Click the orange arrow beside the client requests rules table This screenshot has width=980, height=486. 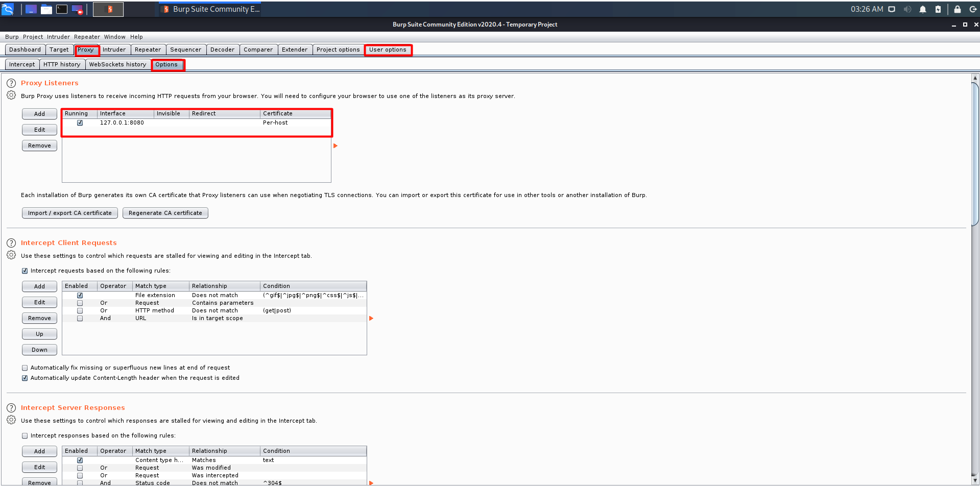[x=371, y=319]
